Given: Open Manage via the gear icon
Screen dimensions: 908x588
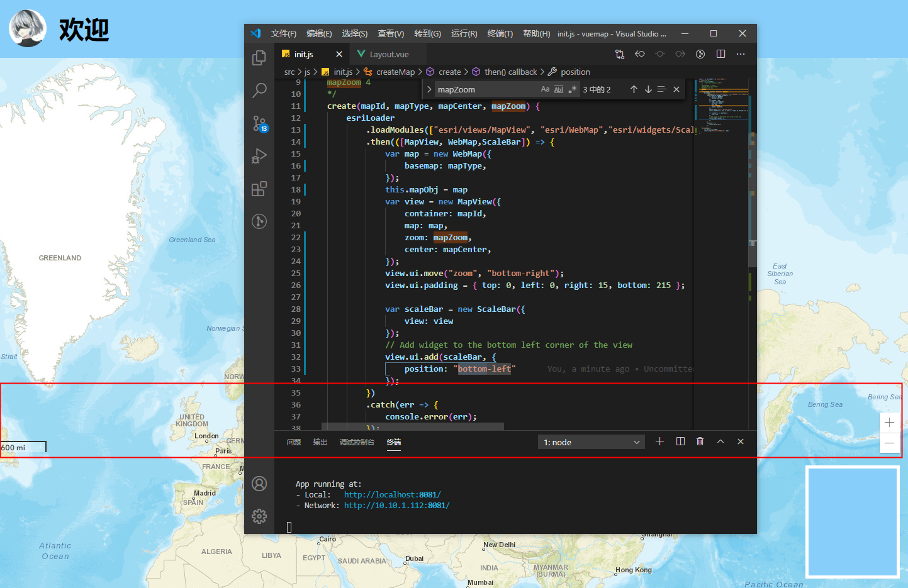Looking at the screenshot, I should click(259, 516).
